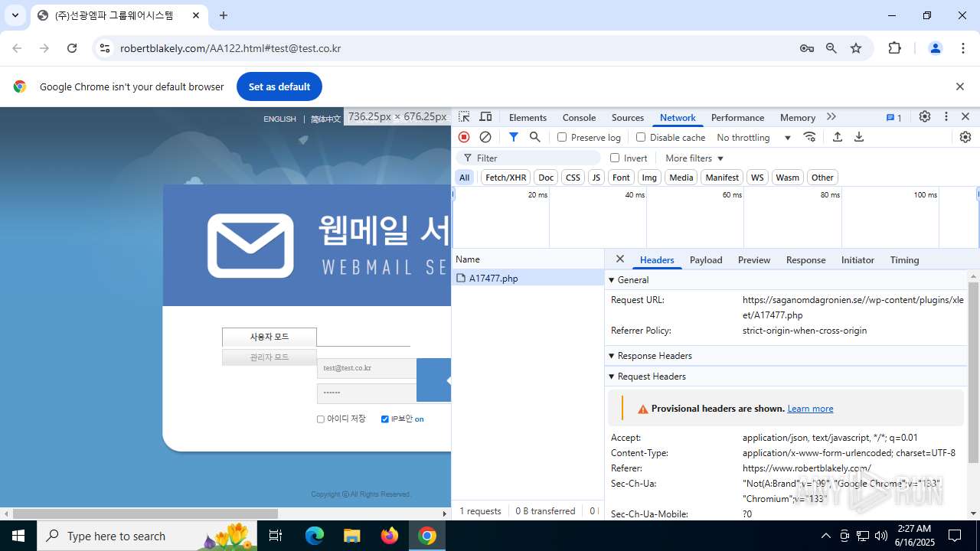Open the tab search dropdown
980x551 pixels.
point(15,15)
